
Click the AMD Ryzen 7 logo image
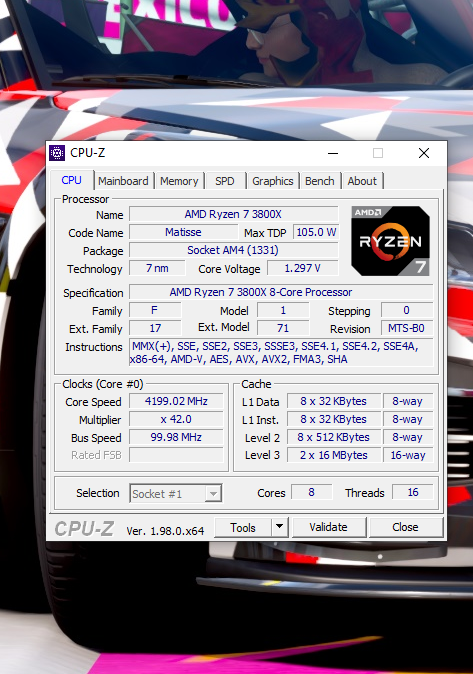coord(390,241)
